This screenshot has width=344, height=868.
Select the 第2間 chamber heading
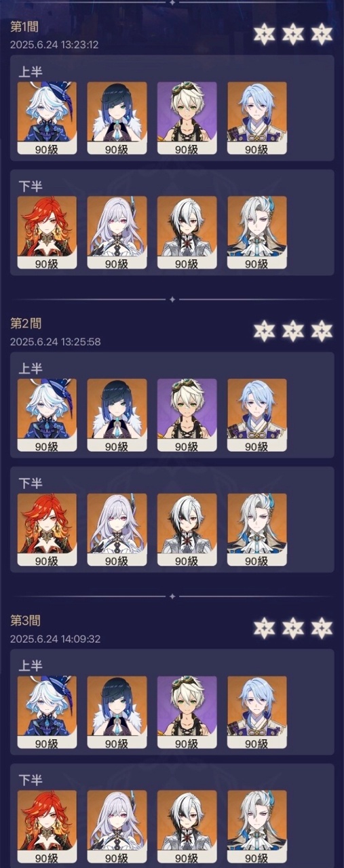pos(26,323)
